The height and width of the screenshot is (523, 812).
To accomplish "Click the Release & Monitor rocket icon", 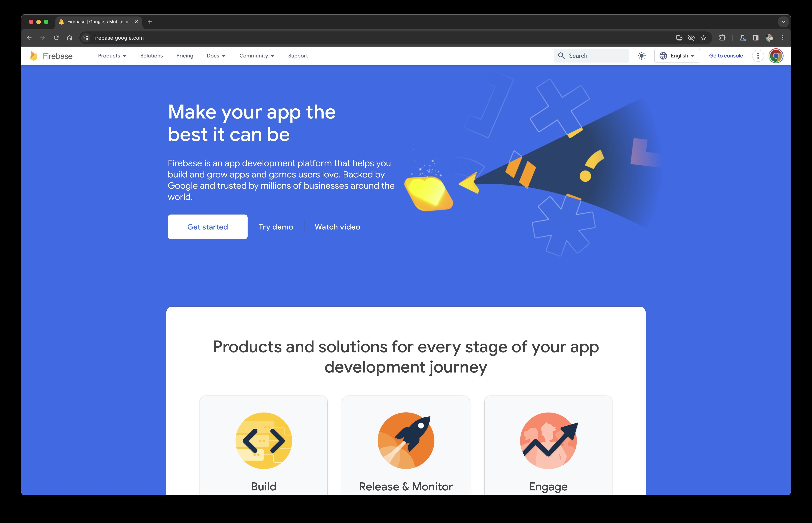I will tap(406, 441).
